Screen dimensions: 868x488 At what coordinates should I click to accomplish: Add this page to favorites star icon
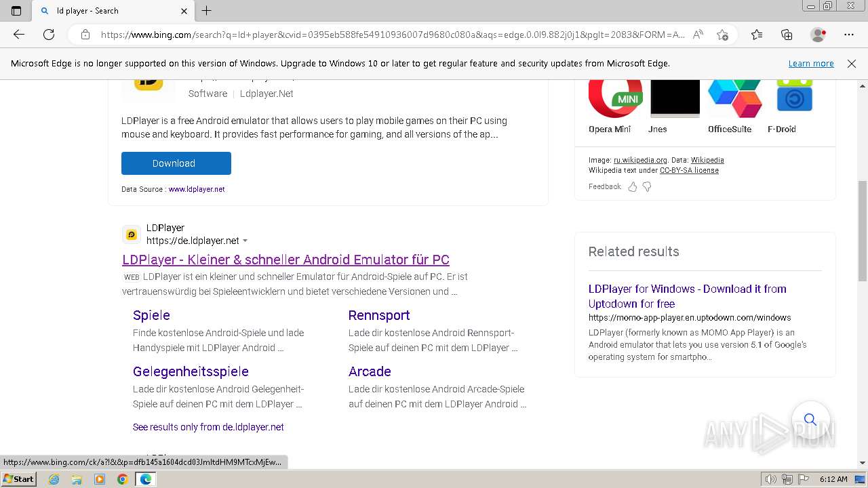(722, 35)
